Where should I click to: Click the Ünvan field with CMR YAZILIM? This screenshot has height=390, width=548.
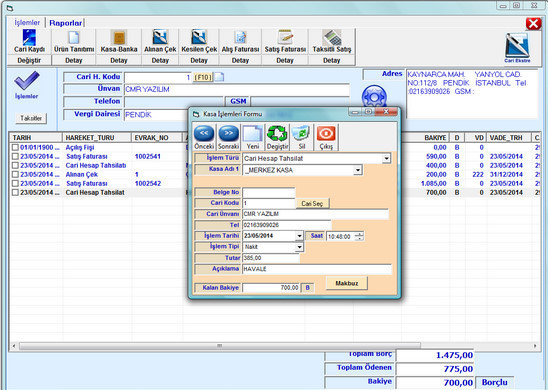click(237, 89)
